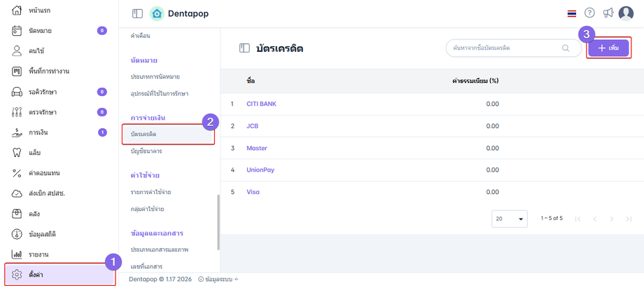Click the calendar icon for นัดหมาย

pyautogui.click(x=17, y=31)
